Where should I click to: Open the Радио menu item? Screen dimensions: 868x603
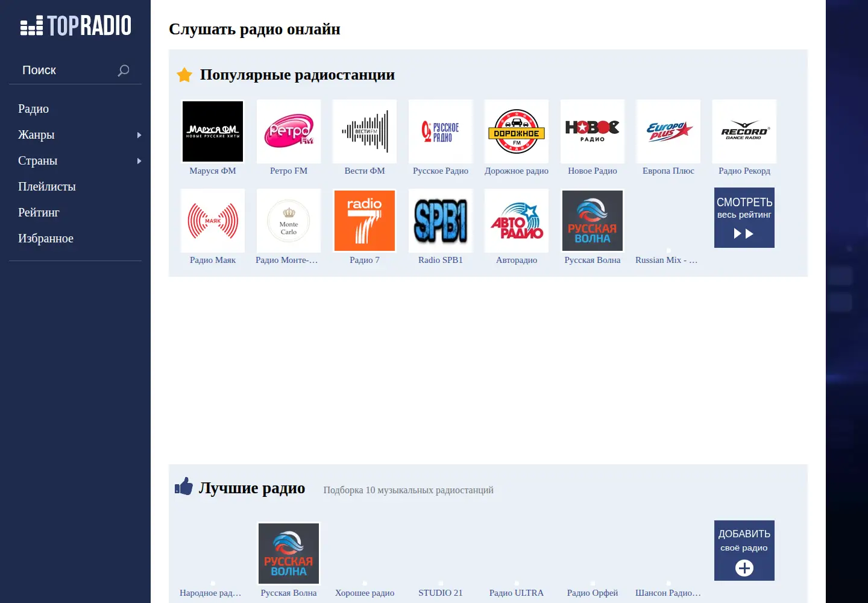(34, 109)
